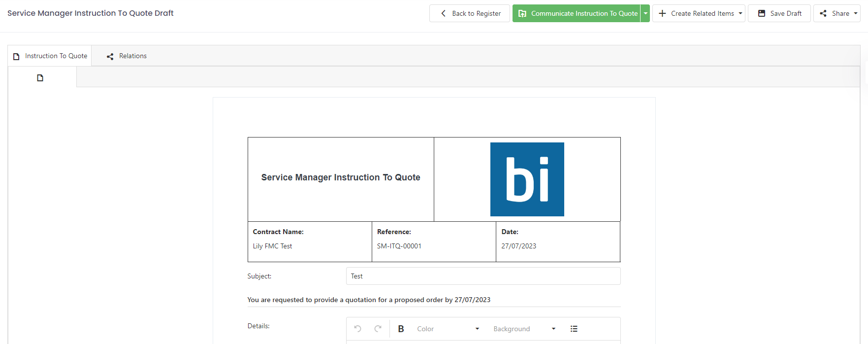
Task: Expand the Communicate Instruction To Quote arrow
Action: pyautogui.click(x=645, y=13)
